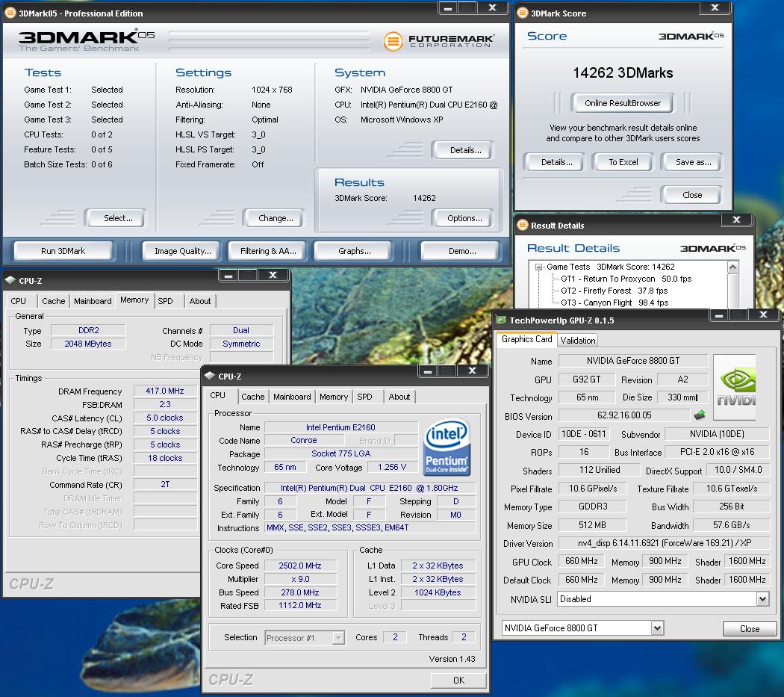Collapse the Game Tests tree node
Image resolution: width=784 pixels, height=697 pixels.
click(x=538, y=267)
